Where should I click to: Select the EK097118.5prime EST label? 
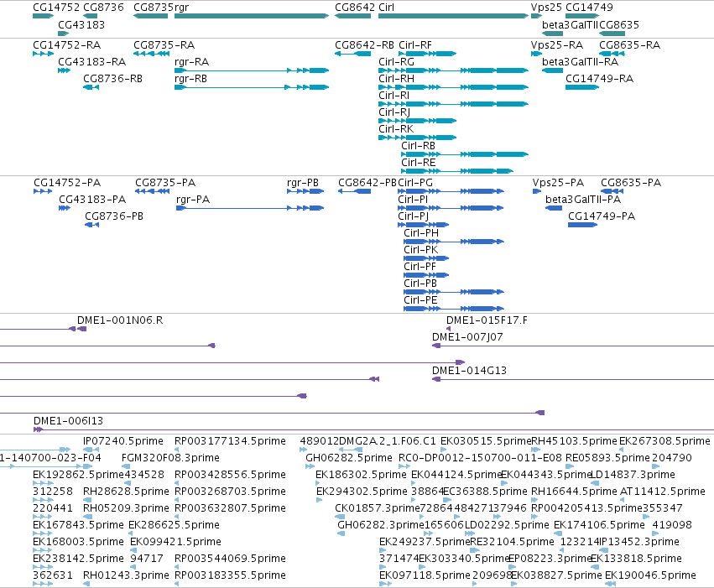coord(425,575)
